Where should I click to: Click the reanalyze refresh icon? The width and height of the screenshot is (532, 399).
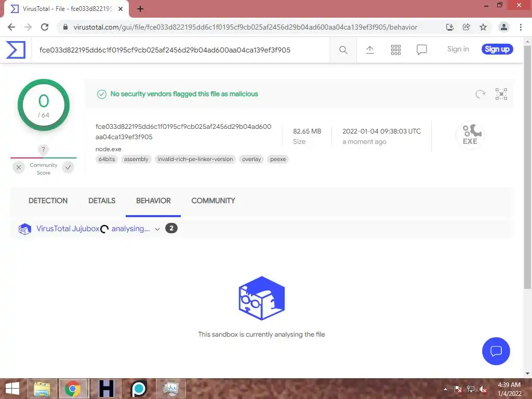point(480,94)
